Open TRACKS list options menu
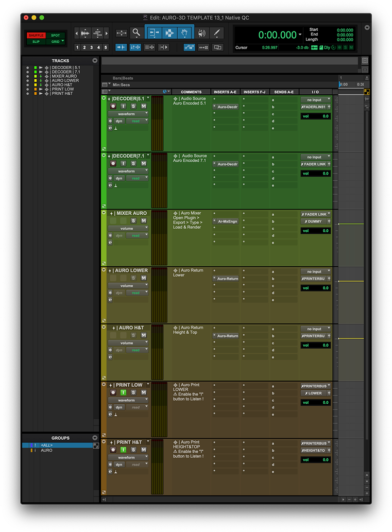Image resolution: width=392 pixels, height=532 pixels. tap(95, 61)
